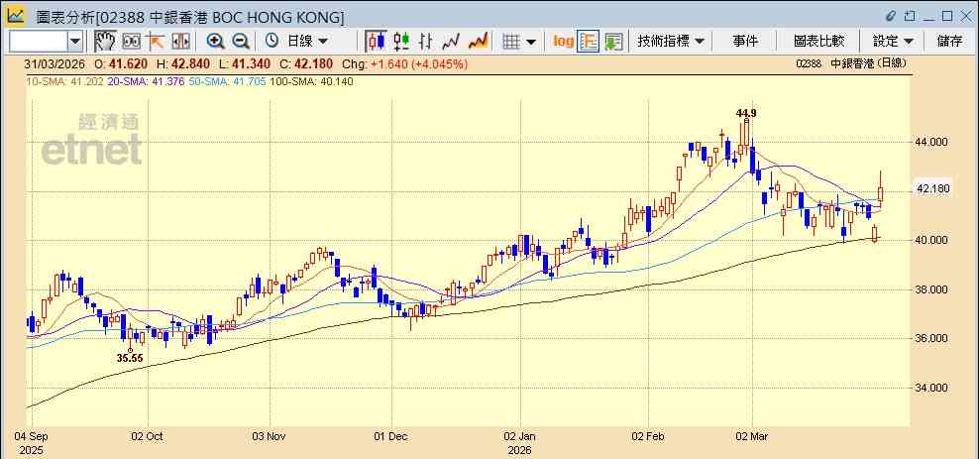Image resolution: width=980 pixels, height=459 pixels.
Task: Click the 02 Feb date axis label
Action: tap(649, 436)
